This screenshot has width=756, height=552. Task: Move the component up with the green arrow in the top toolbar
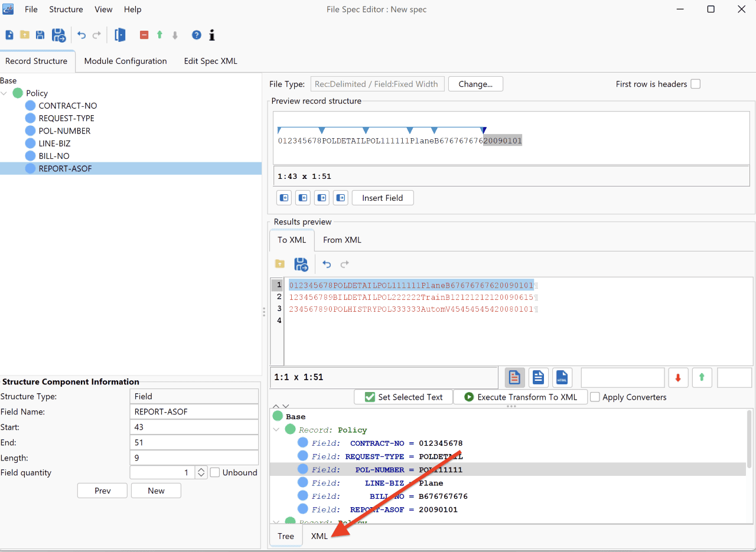159,35
